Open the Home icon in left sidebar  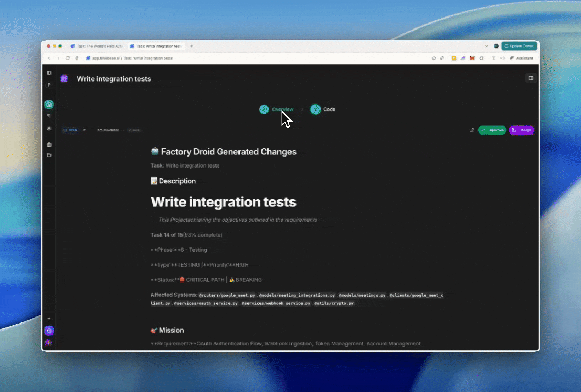coord(49,105)
